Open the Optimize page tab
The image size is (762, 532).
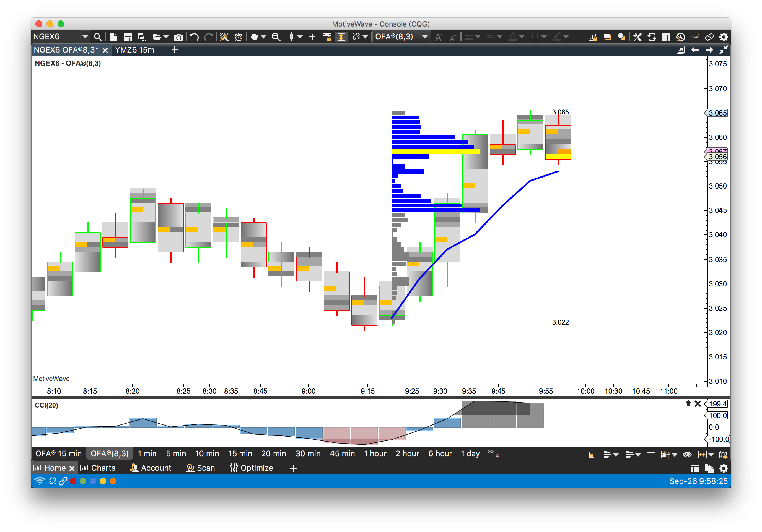[252, 468]
